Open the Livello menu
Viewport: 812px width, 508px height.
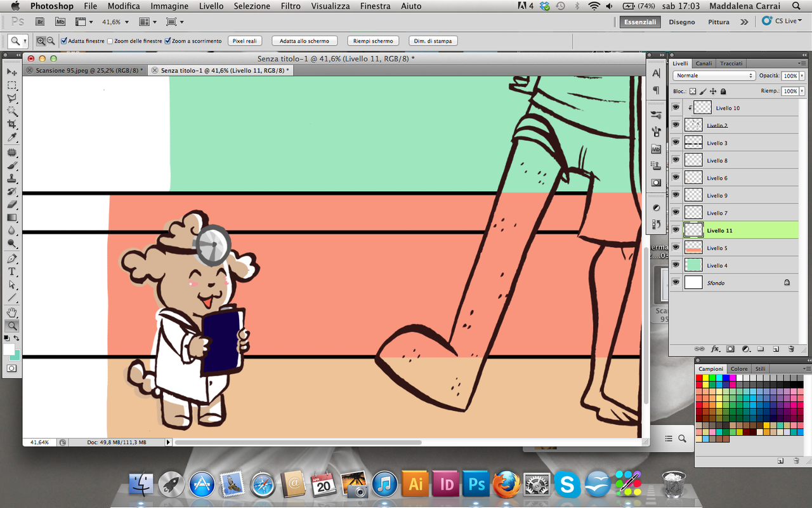[211, 6]
